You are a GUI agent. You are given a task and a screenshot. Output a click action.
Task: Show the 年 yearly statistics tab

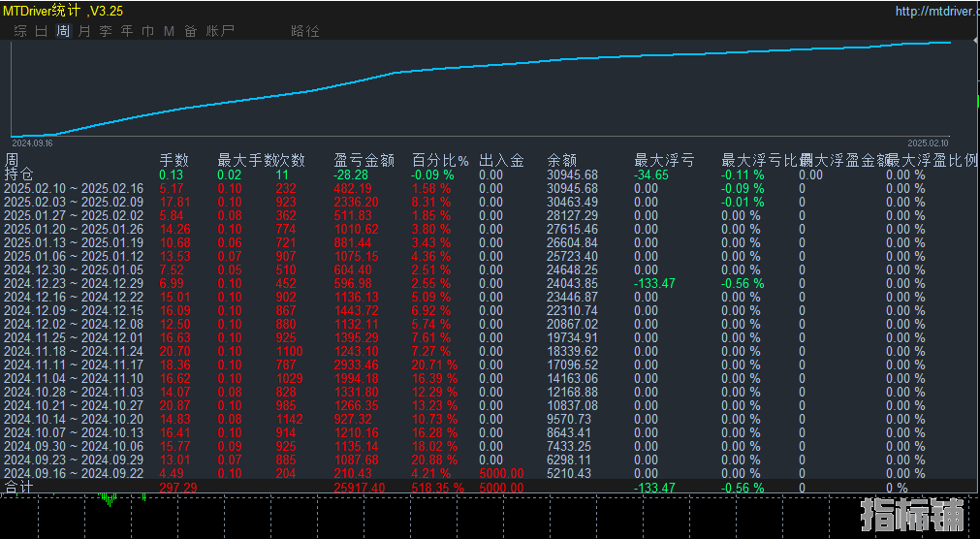(127, 31)
